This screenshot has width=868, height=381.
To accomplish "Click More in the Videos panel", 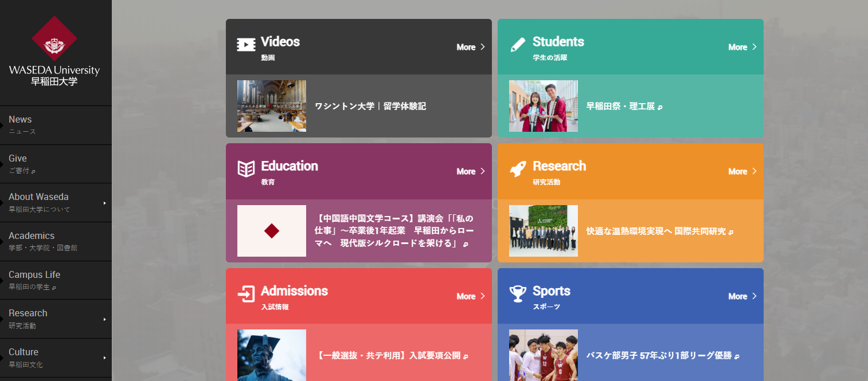I will (470, 47).
